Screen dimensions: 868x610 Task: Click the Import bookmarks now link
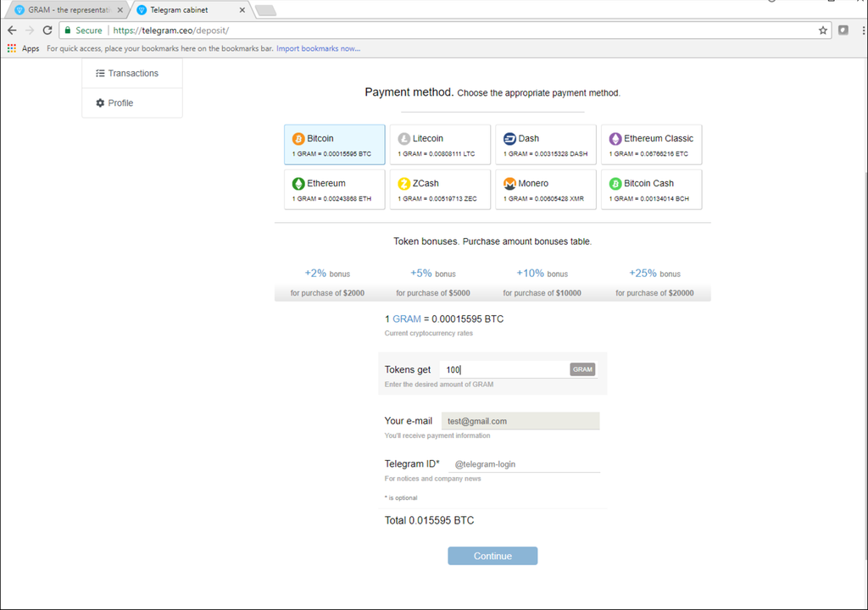pos(318,48)
